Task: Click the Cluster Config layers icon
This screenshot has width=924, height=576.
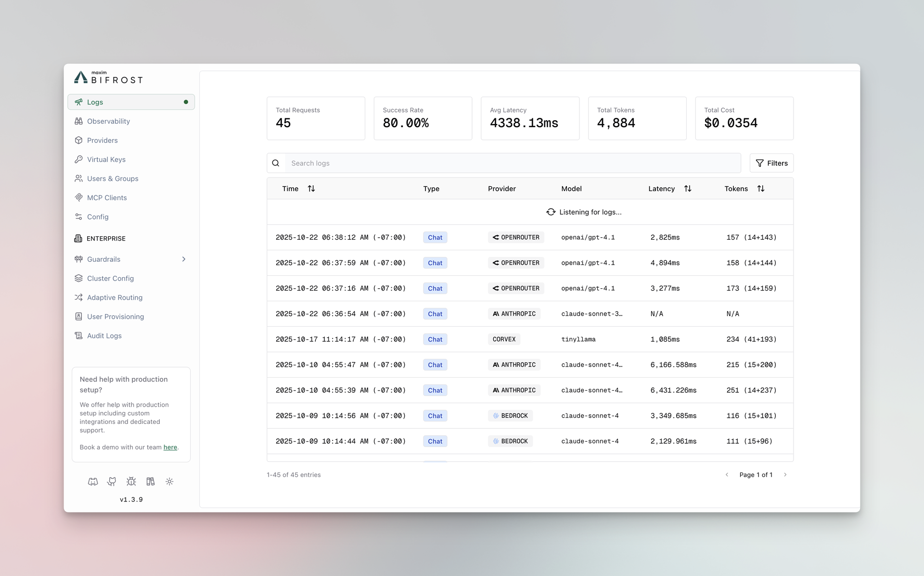Action: tap(78, 278)
